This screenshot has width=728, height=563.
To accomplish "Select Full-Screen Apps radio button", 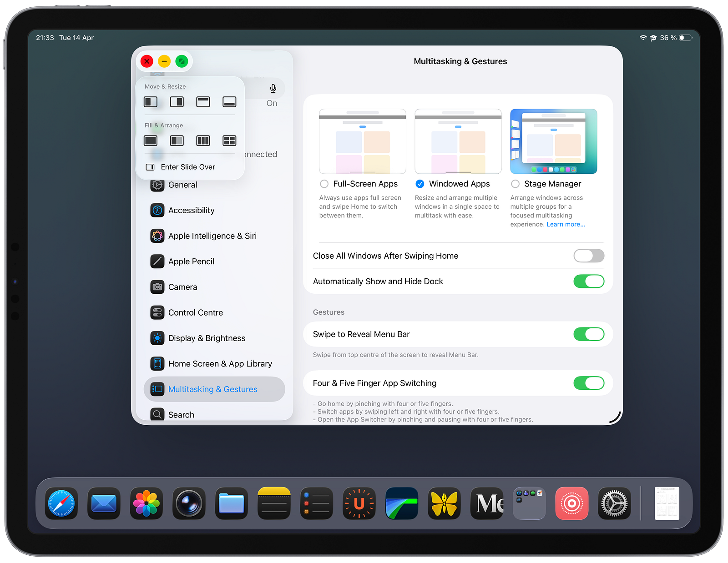I will pos(324,184).
